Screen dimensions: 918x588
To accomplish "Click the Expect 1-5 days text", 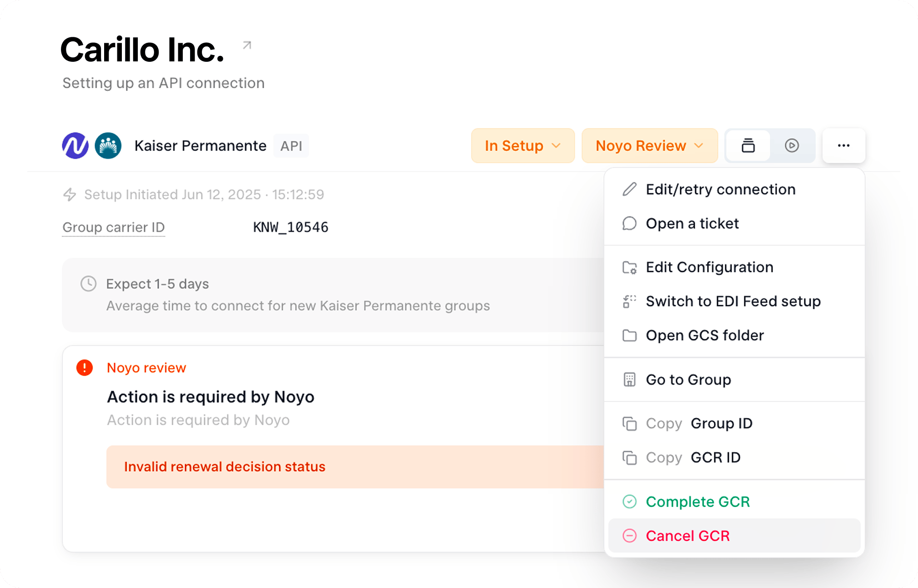I will (157, 284).
